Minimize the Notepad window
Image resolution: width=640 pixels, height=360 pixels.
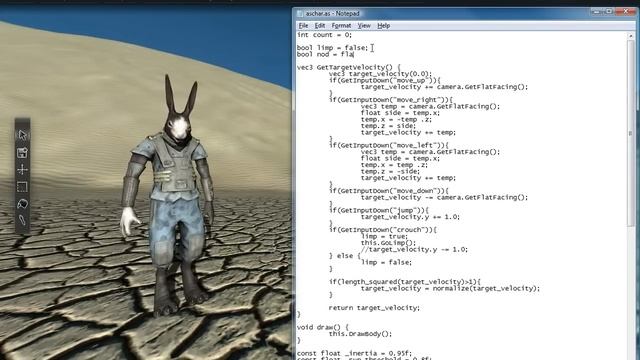(597, 11)
